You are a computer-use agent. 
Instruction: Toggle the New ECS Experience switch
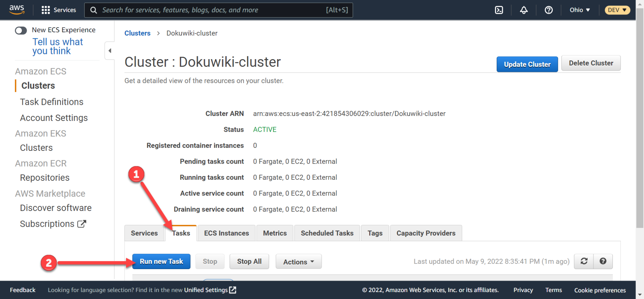pos(21,31)
